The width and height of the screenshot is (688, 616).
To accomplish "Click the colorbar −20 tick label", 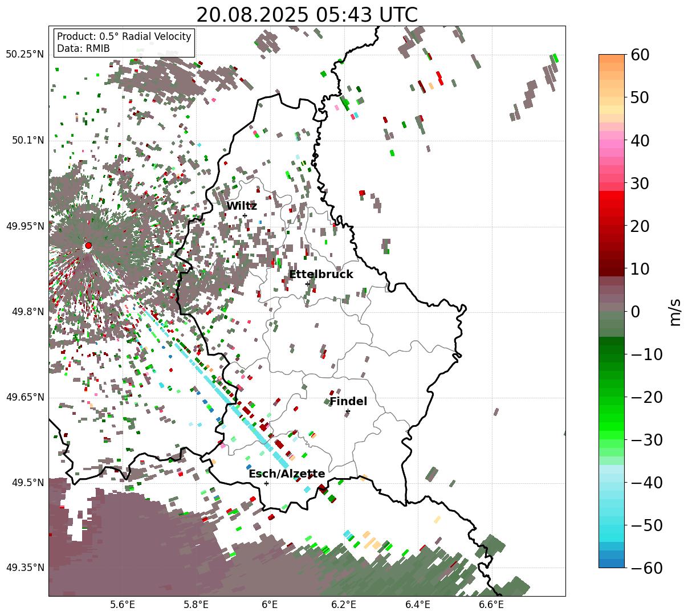I will point(646,397).
